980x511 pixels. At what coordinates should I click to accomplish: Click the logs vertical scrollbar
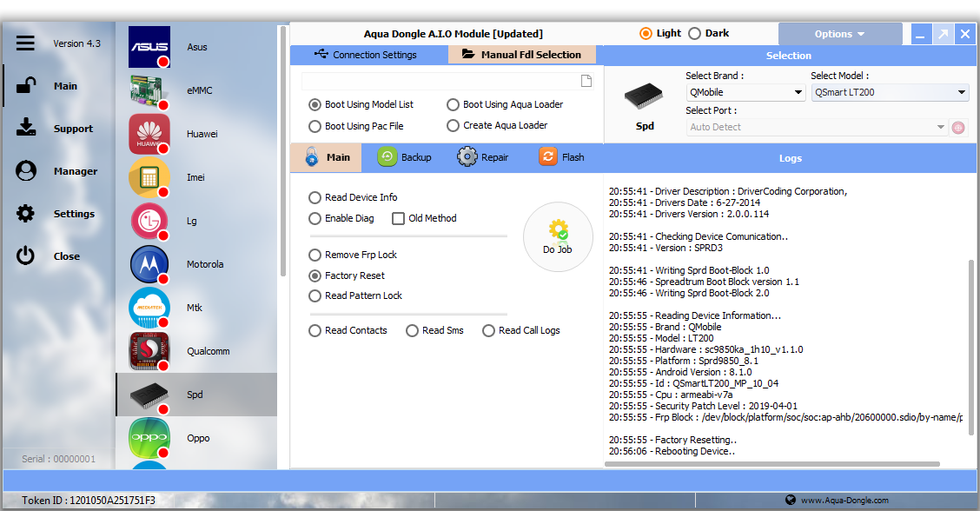(971, 348)
